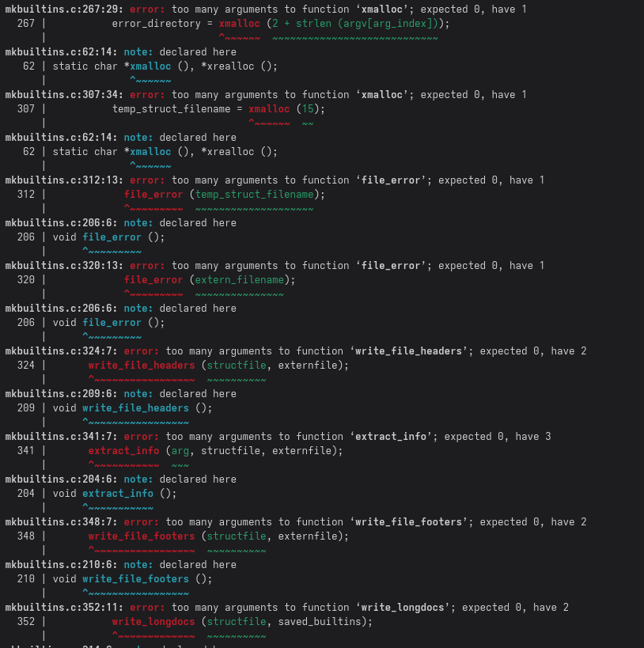Screen dimensions: 644x648
Task: Click 'arg' in the extract_info call
Action: [x=180, y=451]
